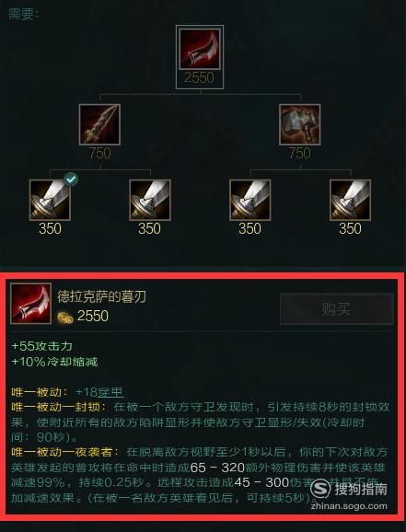This screenshot has height=532, width=406.
Task: Select the rightmost Long Sword icon
Action: pos(350,200)
